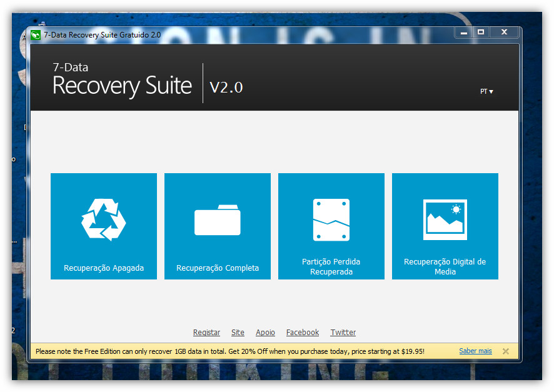Viewport: 554px width, 392px height.
Task: Click the Free Edition 1GB notice text
Action: [230, 351]
